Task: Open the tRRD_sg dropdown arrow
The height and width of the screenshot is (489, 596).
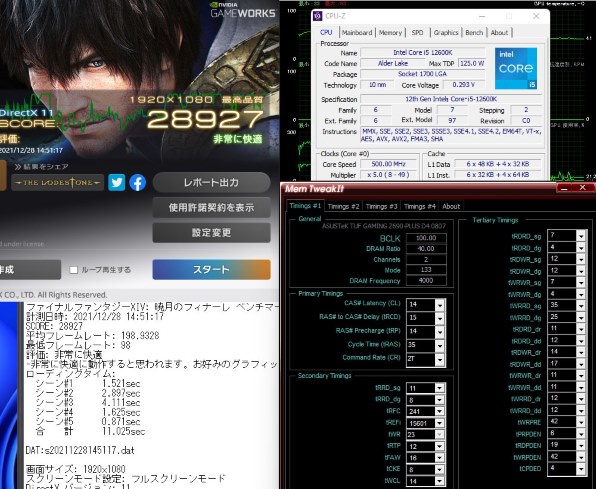Action: (439, 388)
